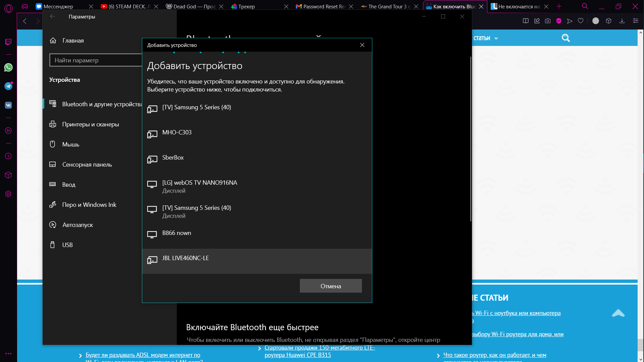
Task: Go back in the Settings window
Action: (x=53, y=16)
